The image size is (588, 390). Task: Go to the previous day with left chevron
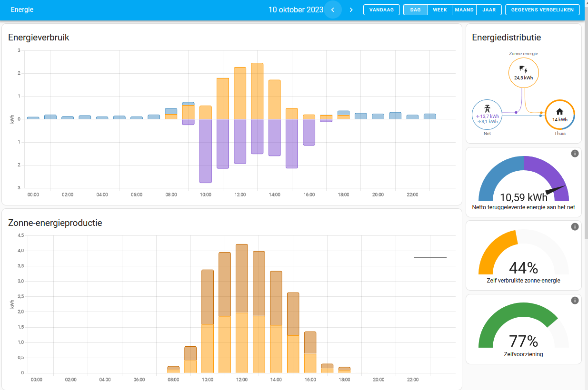click(x=333, y=10)
